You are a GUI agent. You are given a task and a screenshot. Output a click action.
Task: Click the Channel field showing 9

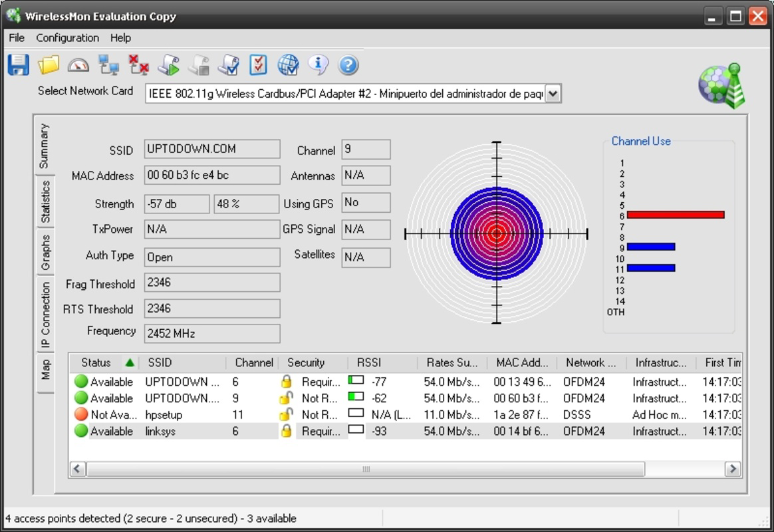pos(366,149)
